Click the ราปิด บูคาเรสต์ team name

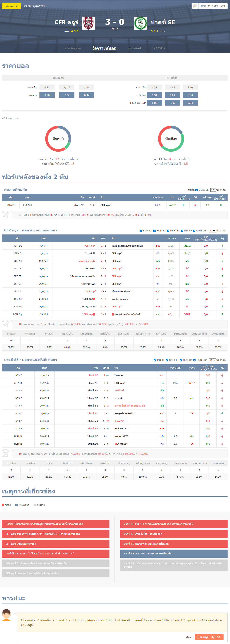point(88,307)
